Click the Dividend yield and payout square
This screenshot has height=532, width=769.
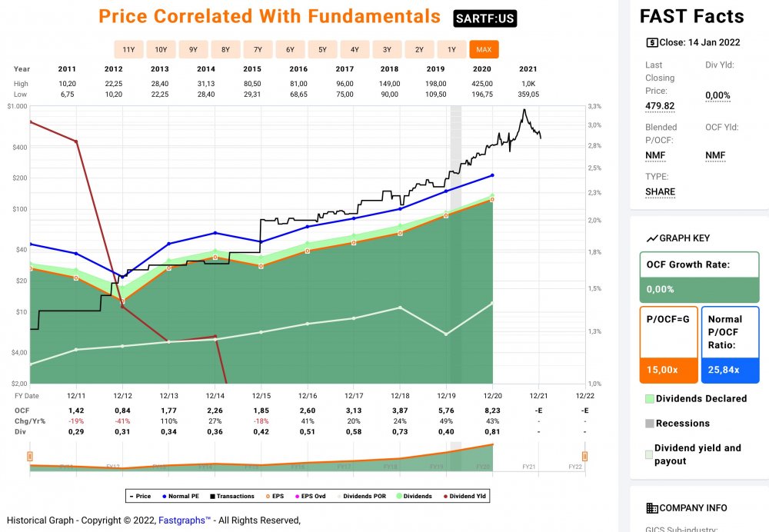click(x=649, y=454)
